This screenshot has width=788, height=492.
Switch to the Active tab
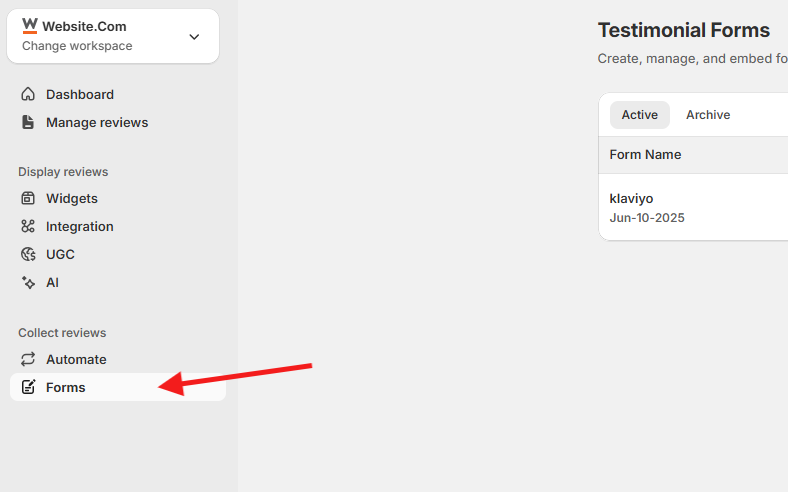pyautogui.click(x=639, y=115)
